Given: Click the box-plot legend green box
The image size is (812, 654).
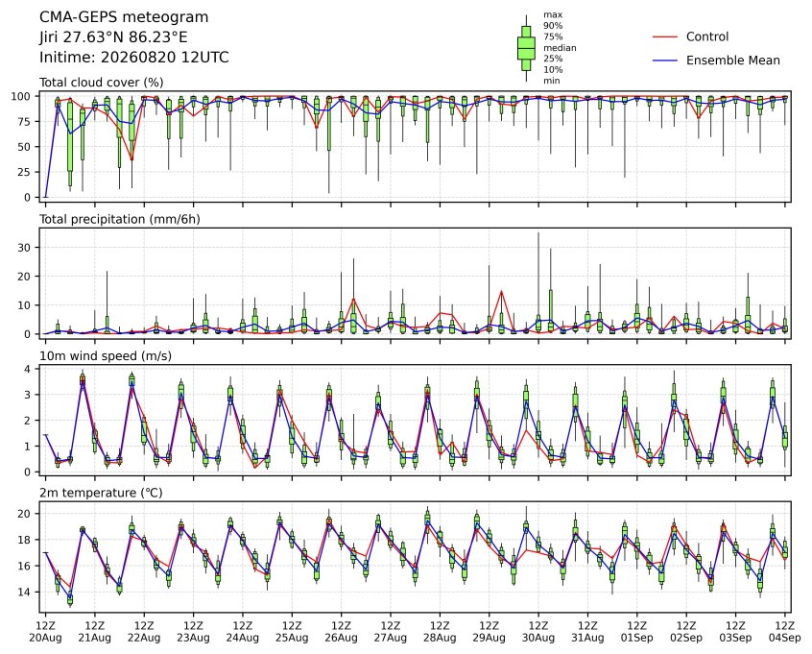Looking at the screenshot, I should (526, 48).
